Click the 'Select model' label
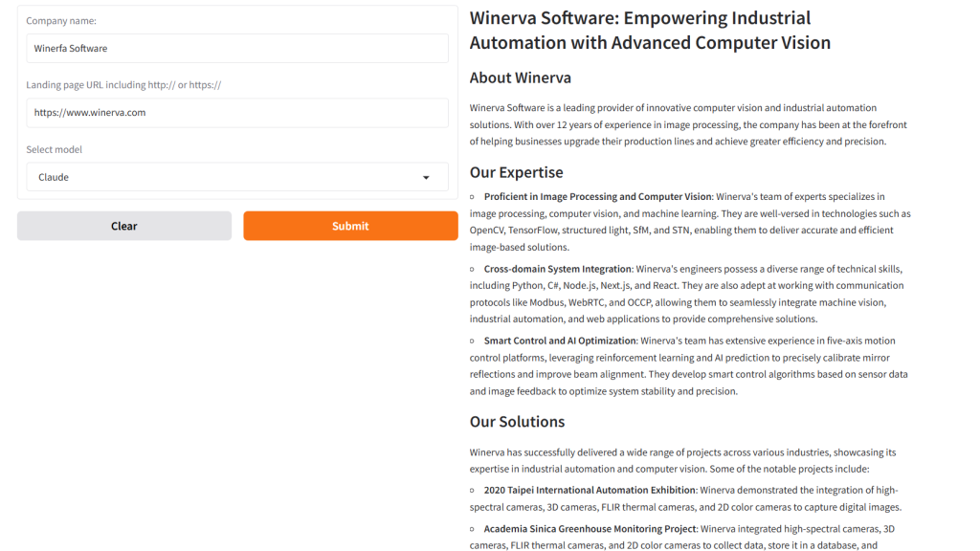The width and height of the screenshot is (980, 551). tap(55, 149)
